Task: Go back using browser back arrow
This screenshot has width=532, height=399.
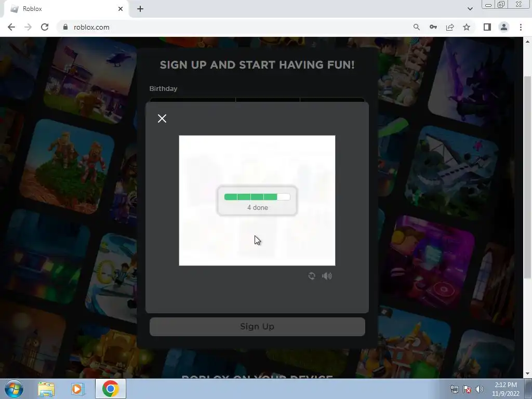Action: click(x=11, y=27)
